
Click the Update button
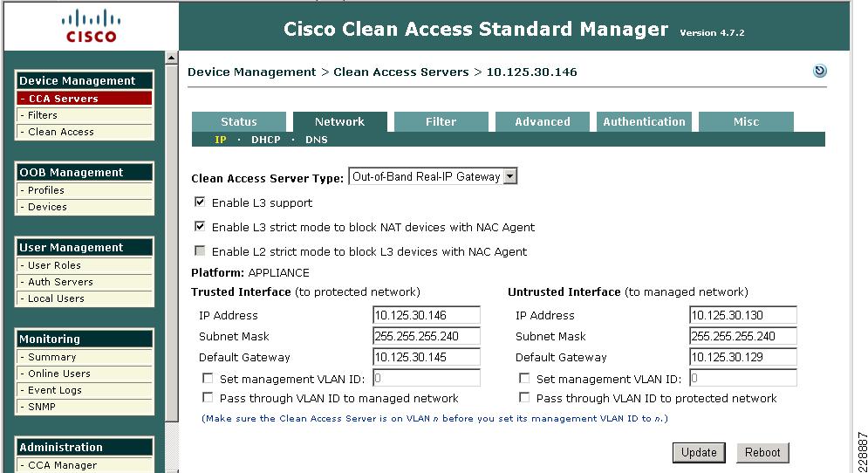[699, 453]
